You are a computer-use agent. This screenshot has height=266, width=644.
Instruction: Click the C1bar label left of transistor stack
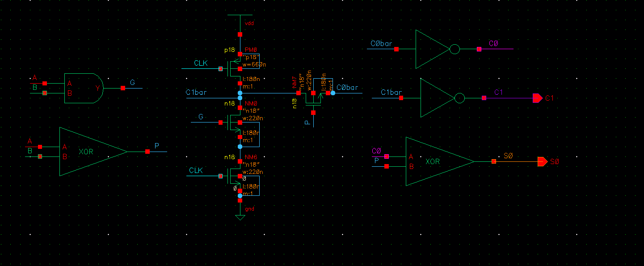[x=197, y=93]
